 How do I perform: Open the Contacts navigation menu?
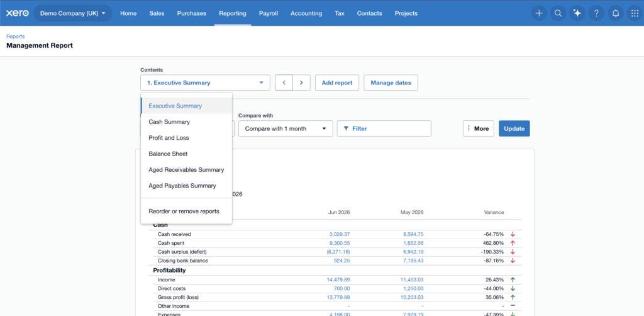click(x=370, y=13)
